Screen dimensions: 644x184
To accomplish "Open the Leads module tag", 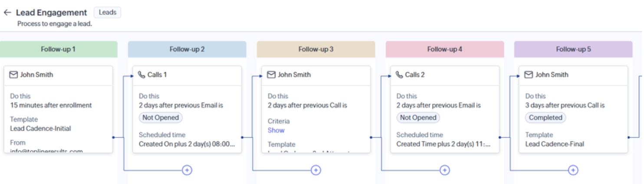I will (108, 13).
